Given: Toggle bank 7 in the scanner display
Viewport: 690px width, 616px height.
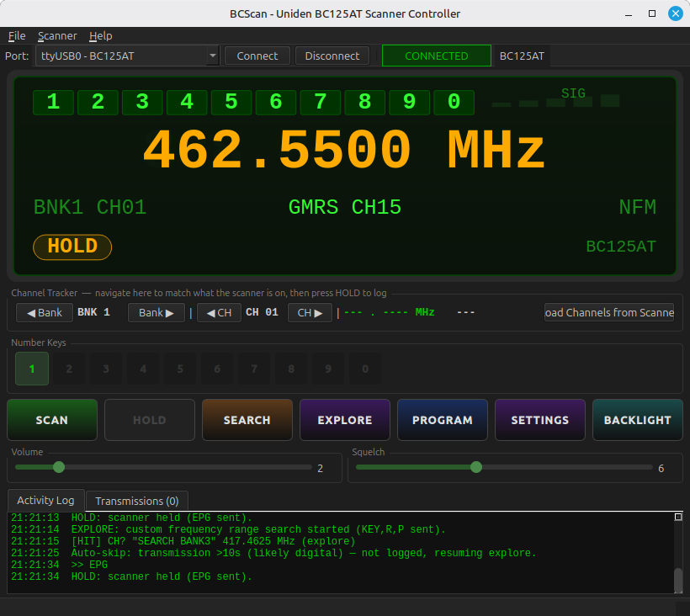Looking at the screenshot, I should pos(321,102).
